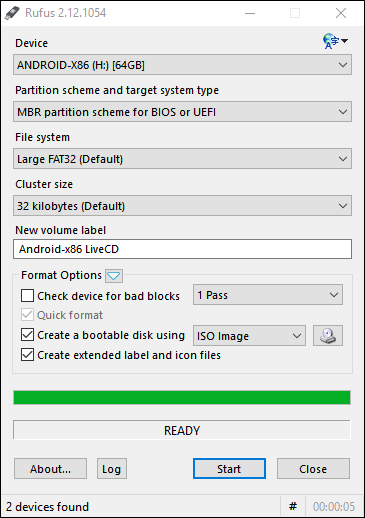Click the New volume label text field

pos(182,249)
